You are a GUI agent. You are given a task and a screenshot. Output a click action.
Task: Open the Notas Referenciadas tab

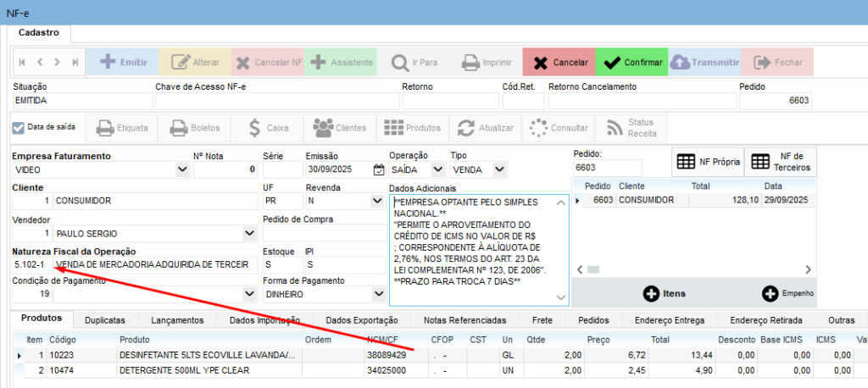coord(465,320)
